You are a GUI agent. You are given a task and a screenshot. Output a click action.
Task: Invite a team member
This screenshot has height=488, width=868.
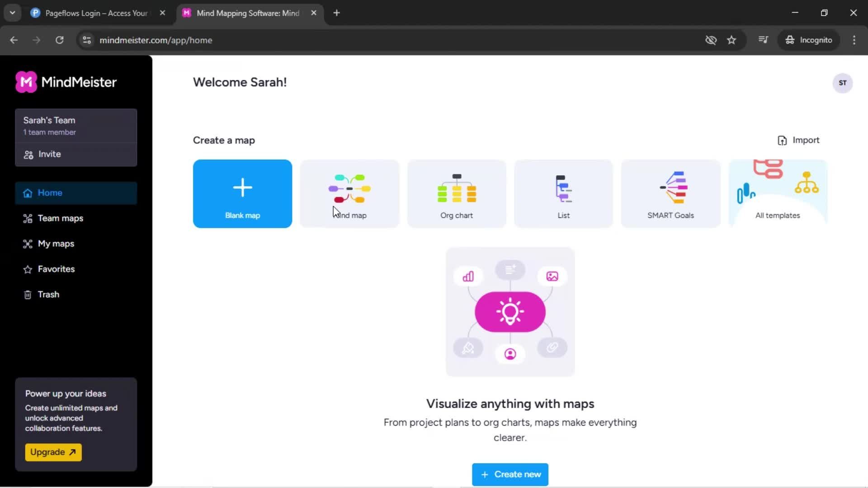coord(76,155)
